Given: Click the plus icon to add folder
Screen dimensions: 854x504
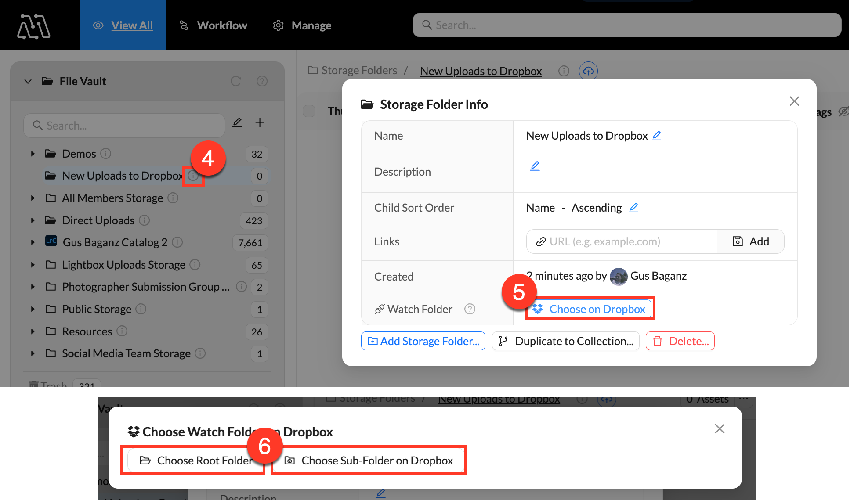Looking at the screenshot, I should pos(260,122).
